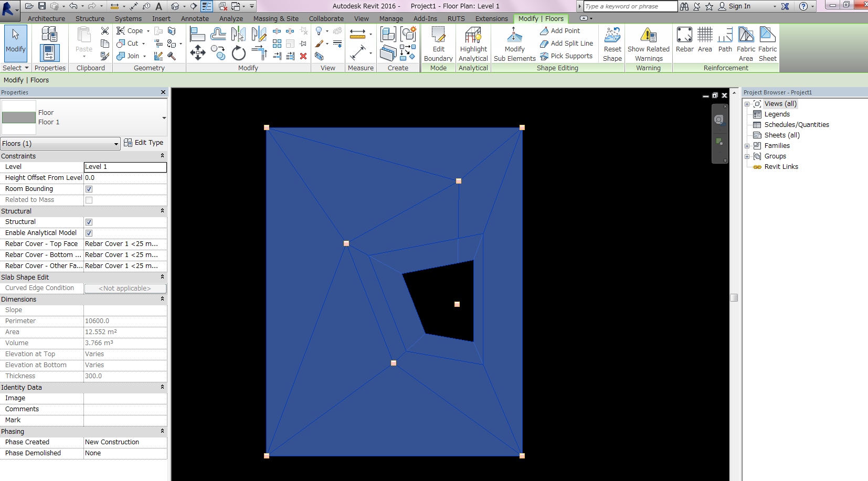The width and height of the screenshot is (868, 481).
Task: Click the red Delete icon
Action: pyautogui.click(x=303, y=56)
